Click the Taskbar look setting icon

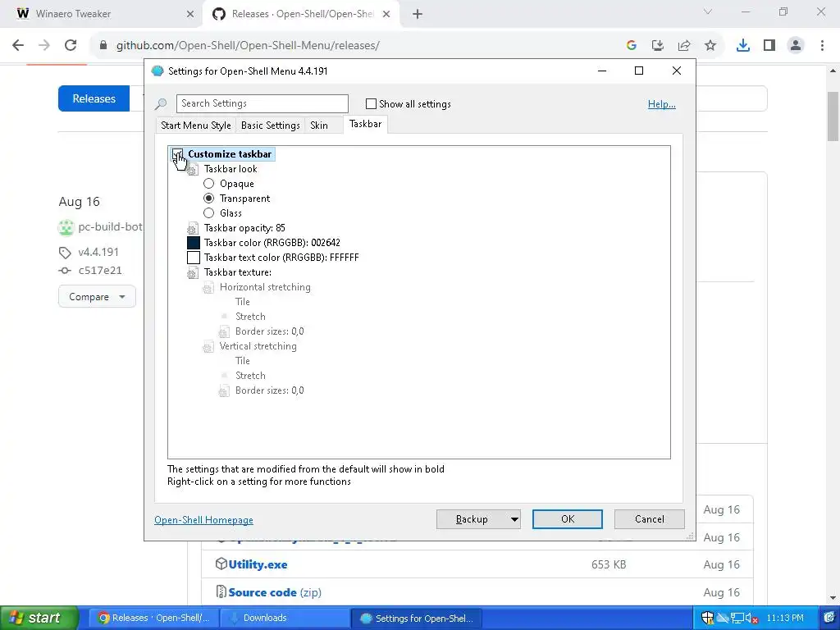tap(193, 169)
